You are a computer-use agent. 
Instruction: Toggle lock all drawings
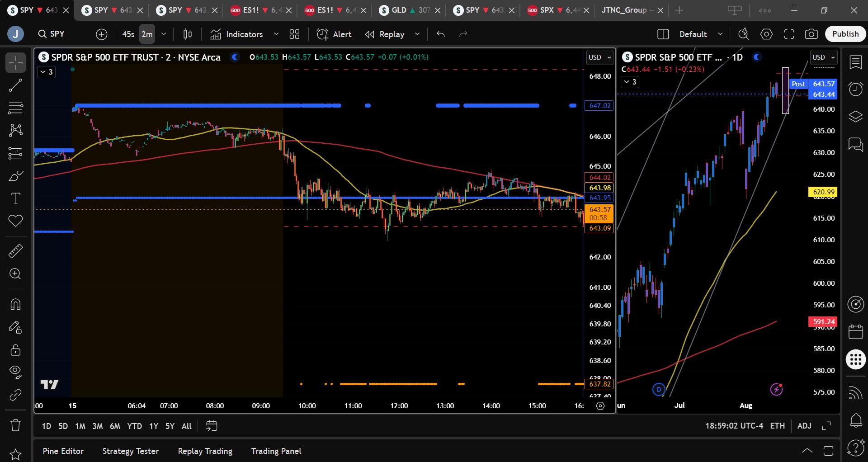(15, 349)
